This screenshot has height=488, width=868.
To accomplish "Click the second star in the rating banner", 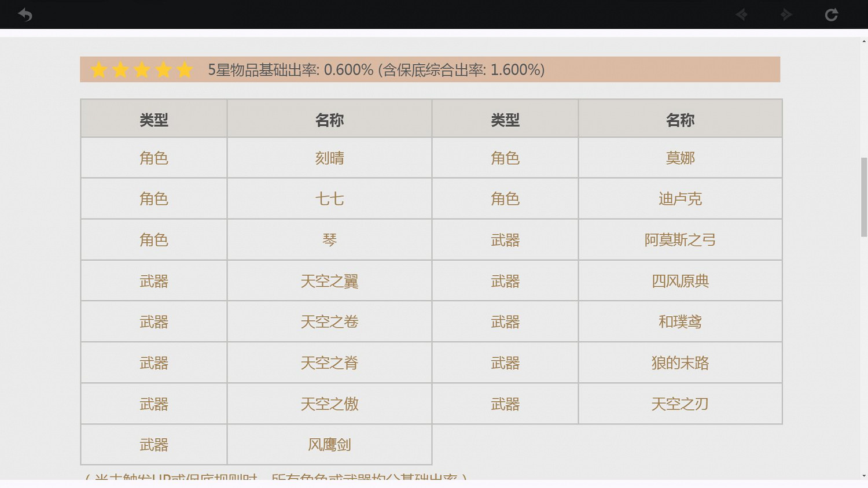I will click(120, 69).
